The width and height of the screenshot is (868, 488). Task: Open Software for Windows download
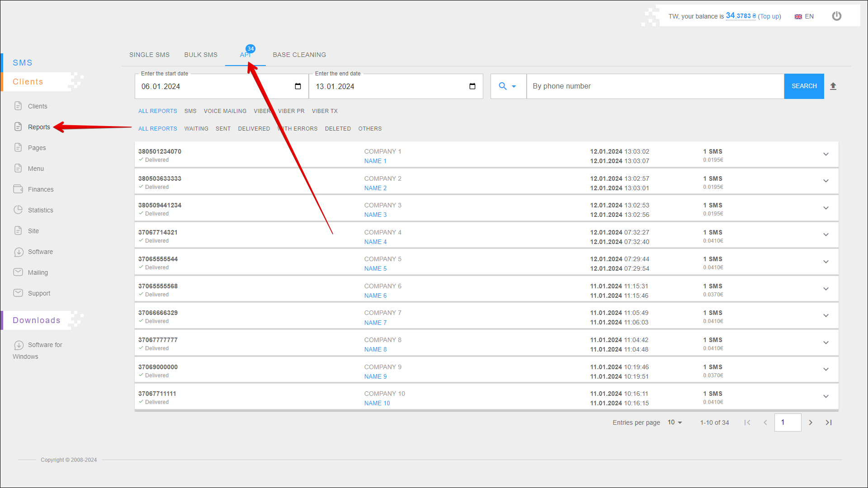click(44, 345)
